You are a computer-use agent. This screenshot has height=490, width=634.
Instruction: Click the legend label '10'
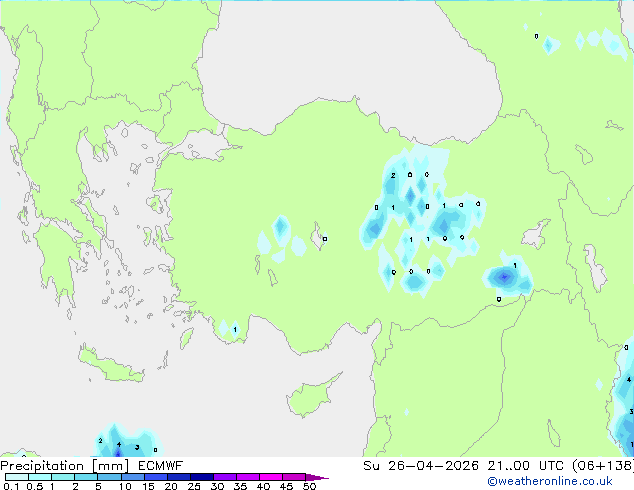click(x=125, y=486)
